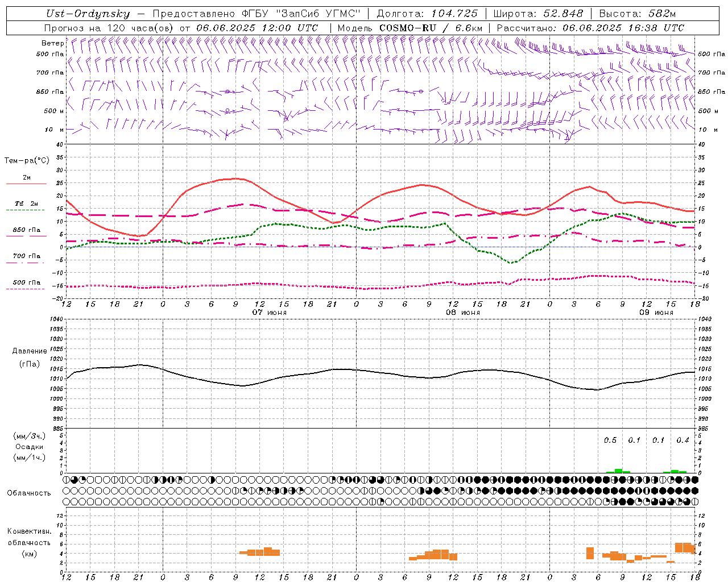Click the 2м legend entry

pyautogui.click(x=27, y=178)
